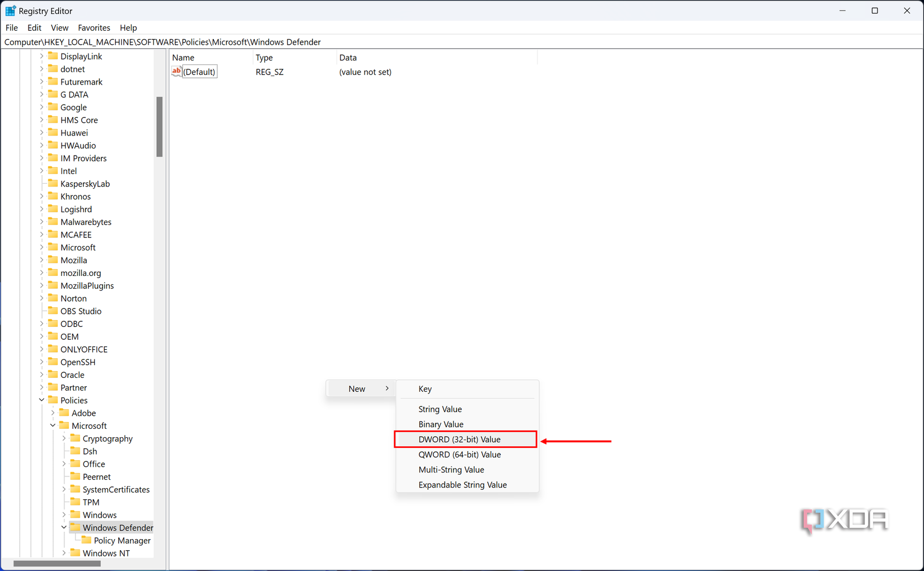Click the Adobe folder icon
The width and height of the screenshot is (924, 571).
click(x=64, y=413)
